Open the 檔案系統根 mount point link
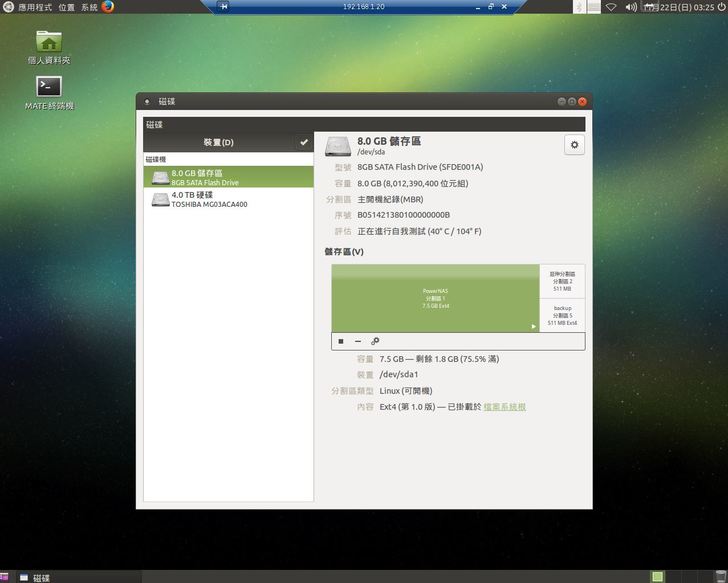The height and width of the screenshot is (583, 728). (505, 407)
